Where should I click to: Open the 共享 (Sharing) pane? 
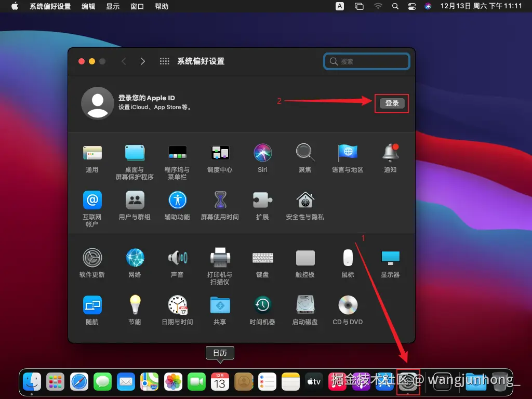220,306
